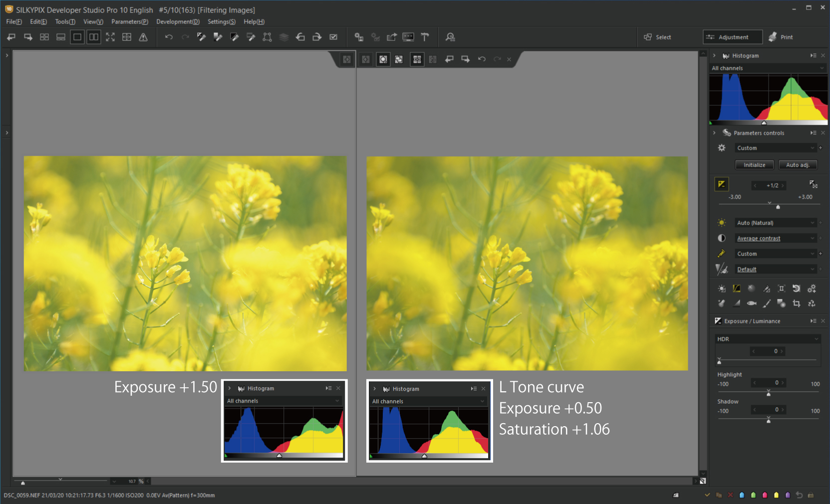This screenshot has width=830, height=504.
Task: Click the yellow color label marker
Action: point(776,495)
